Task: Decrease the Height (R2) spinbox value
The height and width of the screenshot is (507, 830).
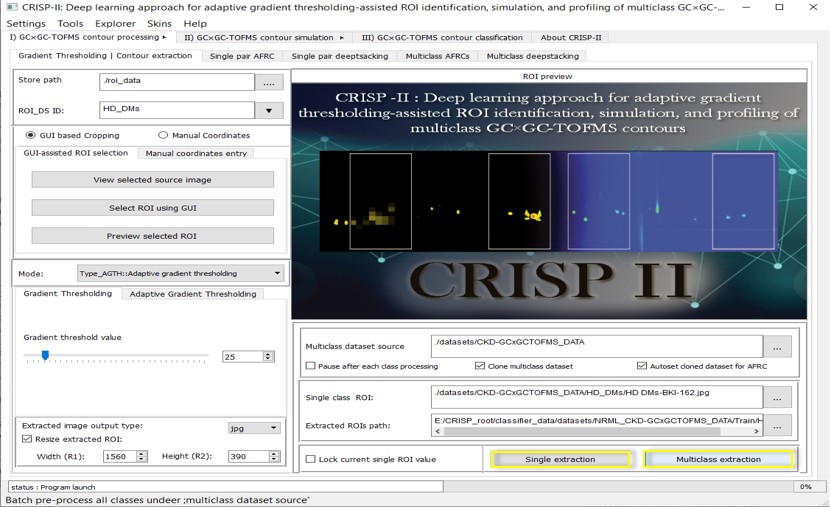Action: [x=274, y=459]
